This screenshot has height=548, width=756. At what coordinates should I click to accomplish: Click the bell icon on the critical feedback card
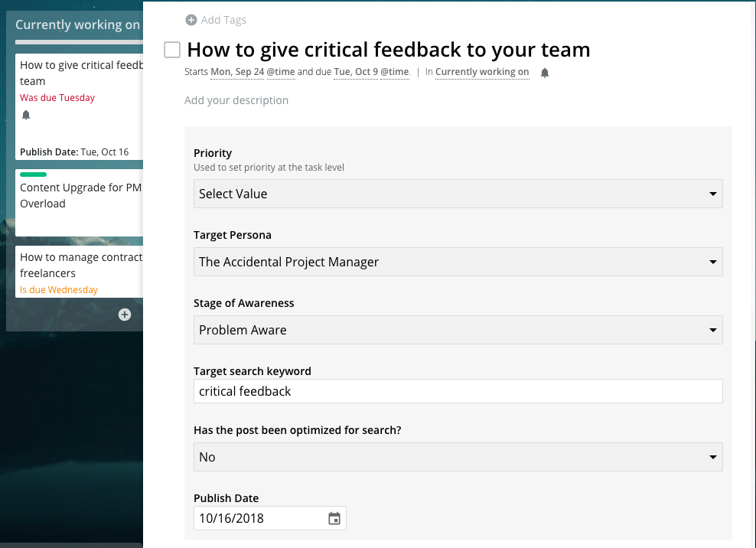point(26,115)
